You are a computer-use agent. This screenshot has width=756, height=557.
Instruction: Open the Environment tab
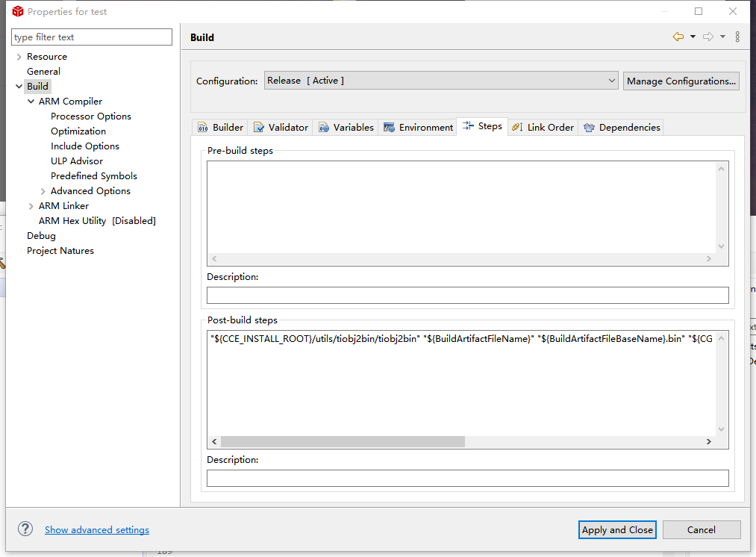click(x=417, y=128)
